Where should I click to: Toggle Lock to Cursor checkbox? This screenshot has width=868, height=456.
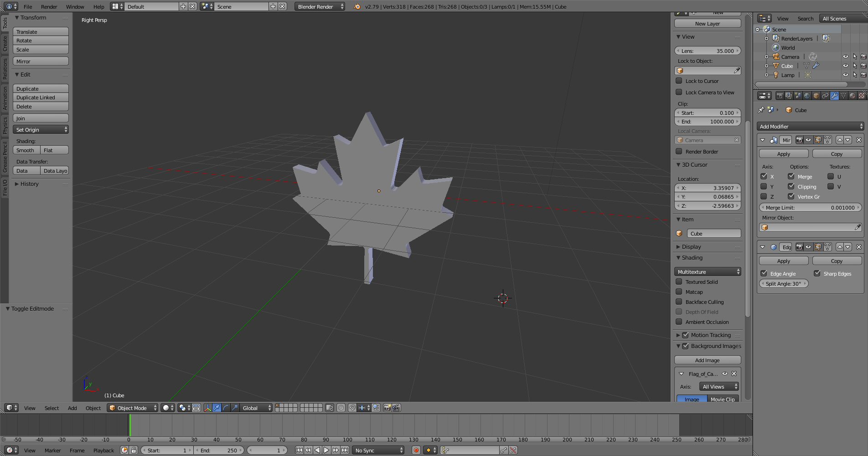click(679, 81)
